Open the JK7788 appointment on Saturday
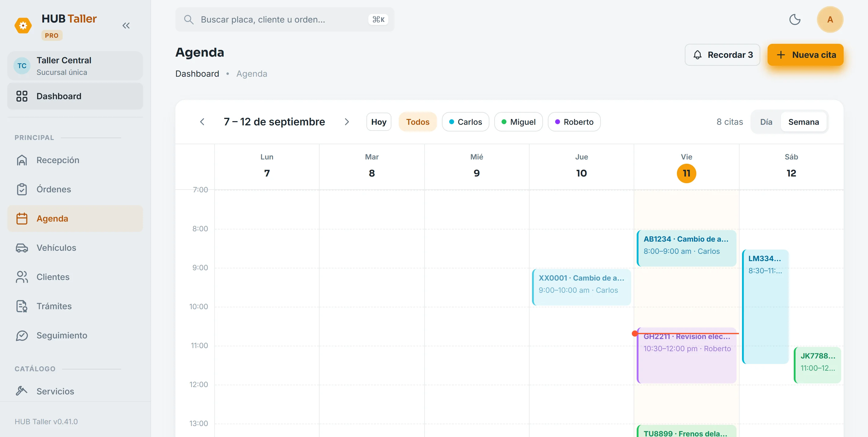The height and width of the screenshot is (437, 868). click(817, 365)
